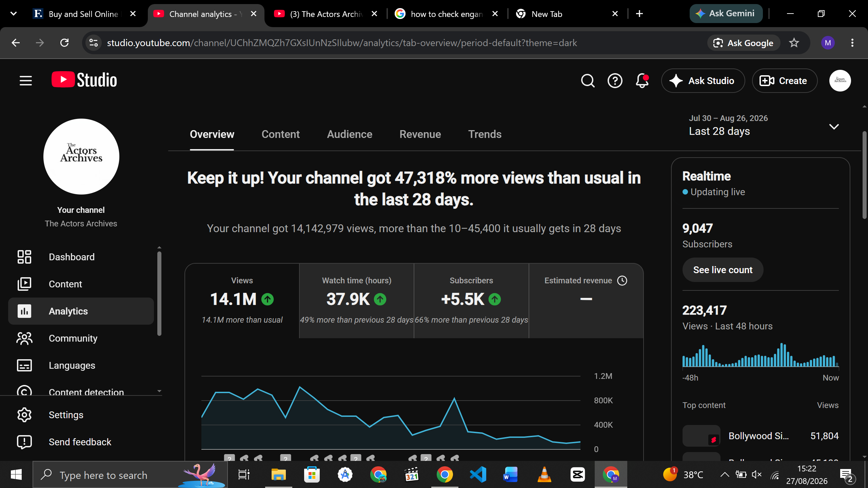Open Languages in the sidebar

[x=81, y=365]
